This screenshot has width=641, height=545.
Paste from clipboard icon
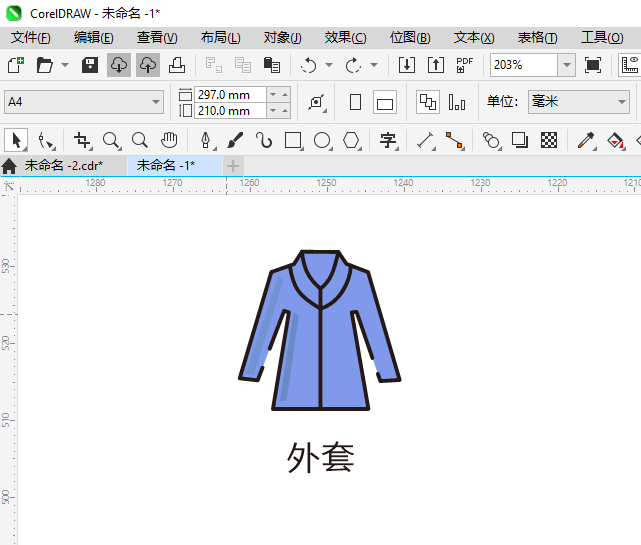point(271,65)
